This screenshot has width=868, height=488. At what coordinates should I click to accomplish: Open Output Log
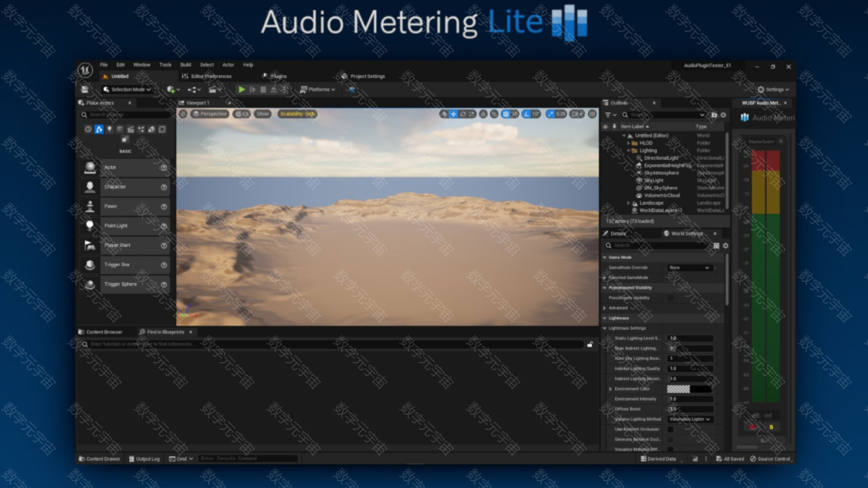pyautogui.click(x=144, y=459)
